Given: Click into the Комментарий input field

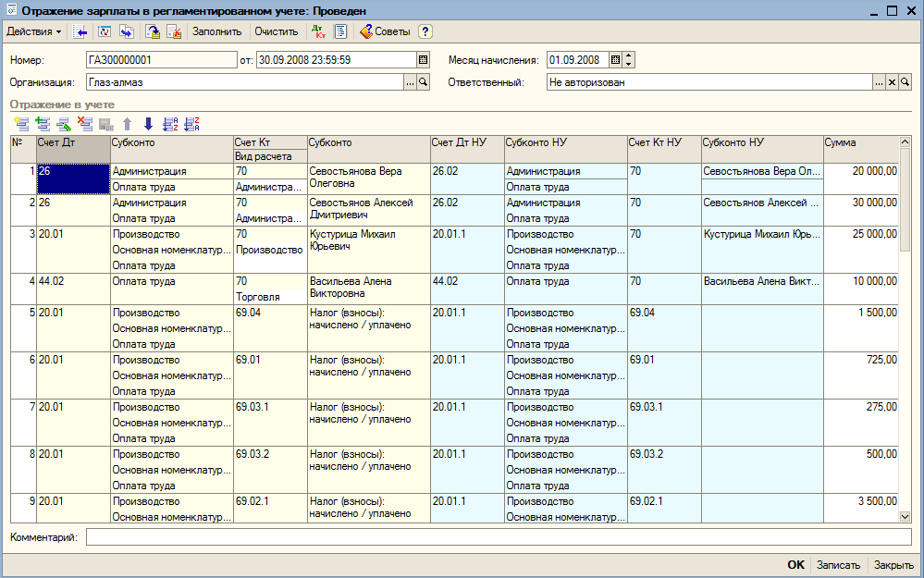Looking at the screenshot, I should pos(499,536).
